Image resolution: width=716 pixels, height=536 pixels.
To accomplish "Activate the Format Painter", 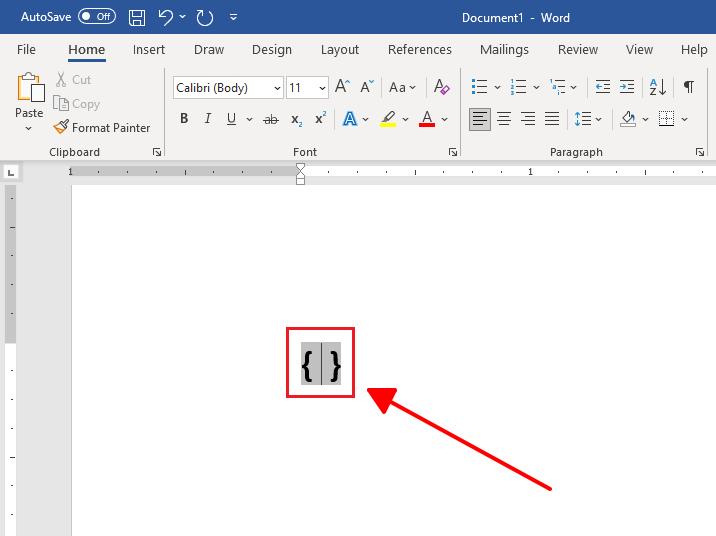I will coord(101,127).
